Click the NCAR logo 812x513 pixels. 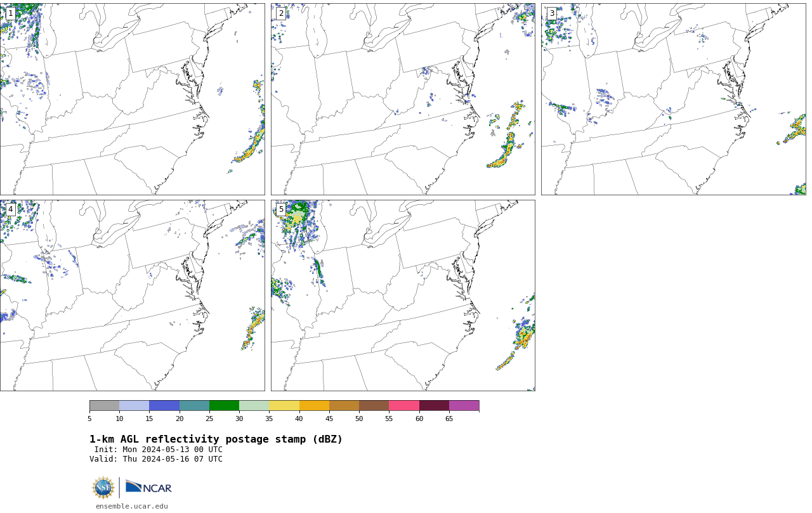(x=148, y=487)
